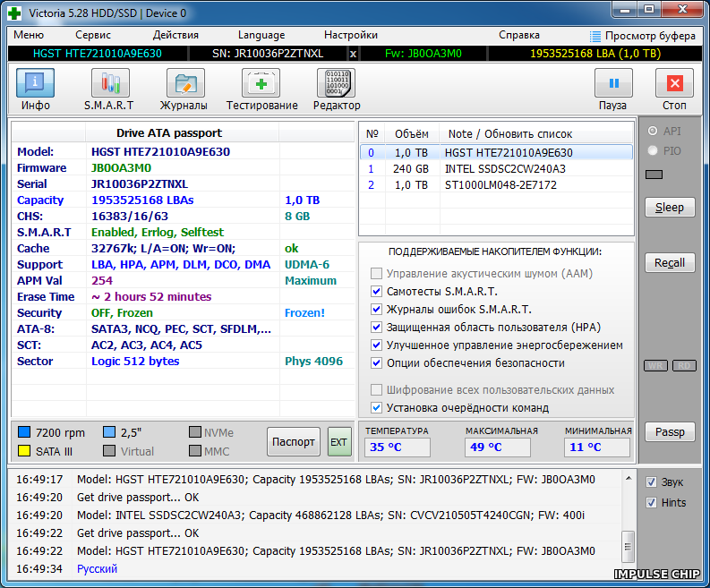Click the Пауза pause icon

(613, 83)
